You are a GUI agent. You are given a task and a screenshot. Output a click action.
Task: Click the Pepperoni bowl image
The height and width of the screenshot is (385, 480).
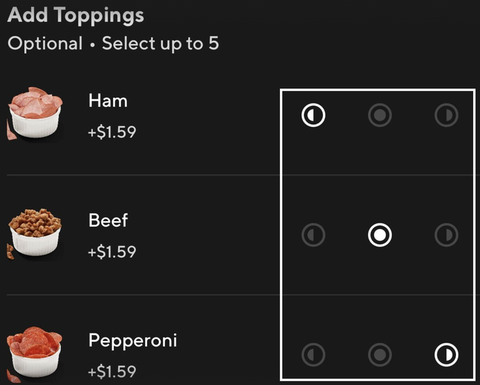pos(35,354)
